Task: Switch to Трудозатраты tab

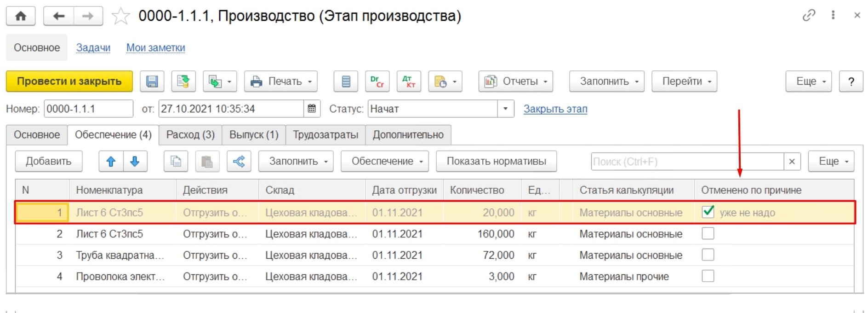Action: 325,135
